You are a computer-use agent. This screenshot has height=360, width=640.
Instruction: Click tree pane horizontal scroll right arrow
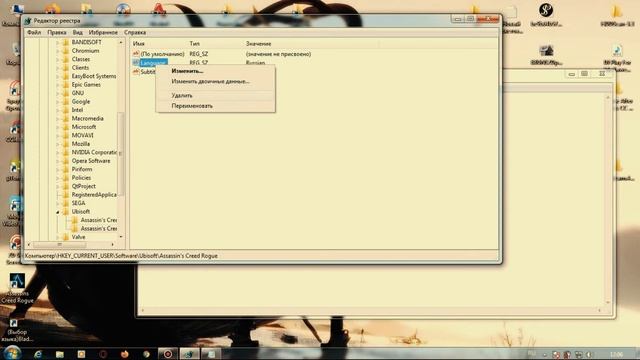(113, 244)
